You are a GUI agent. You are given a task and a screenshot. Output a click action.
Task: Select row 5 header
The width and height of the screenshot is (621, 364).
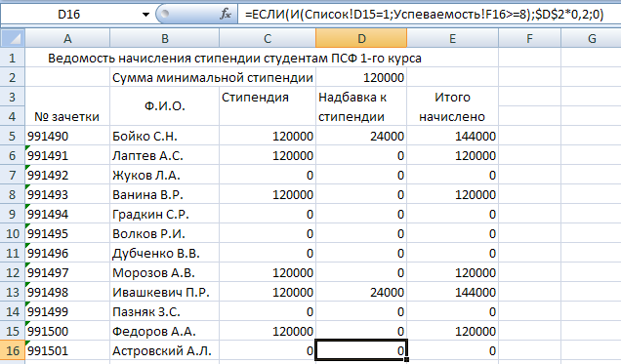(x=13, y=136)
